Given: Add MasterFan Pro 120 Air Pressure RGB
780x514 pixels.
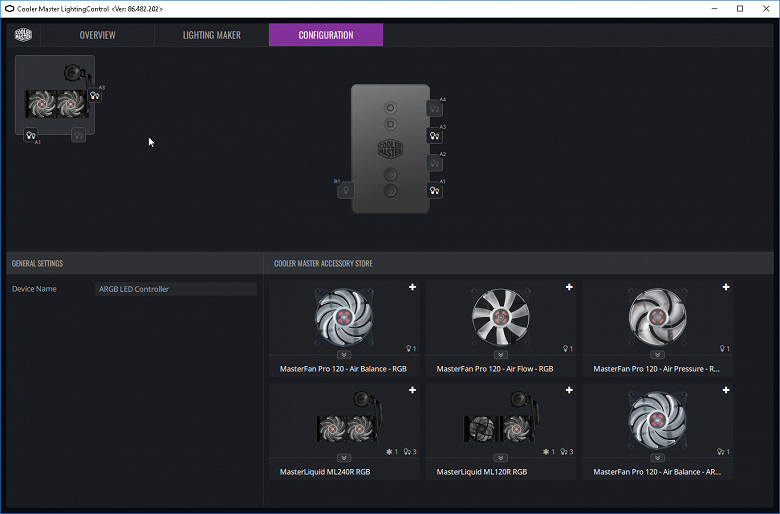Looking at the screenshot, I should coord(726,287).
